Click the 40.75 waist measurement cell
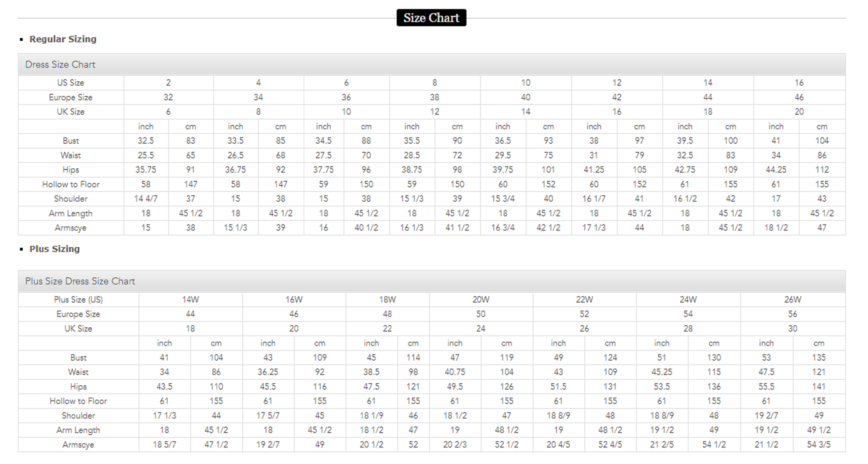Viewport: 868px width, 464px height. pos(455,372)
